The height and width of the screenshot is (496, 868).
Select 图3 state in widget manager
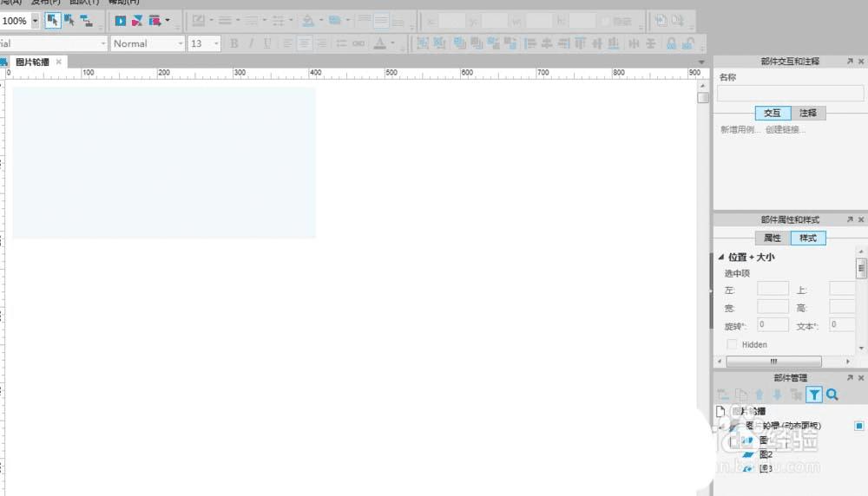766,468
